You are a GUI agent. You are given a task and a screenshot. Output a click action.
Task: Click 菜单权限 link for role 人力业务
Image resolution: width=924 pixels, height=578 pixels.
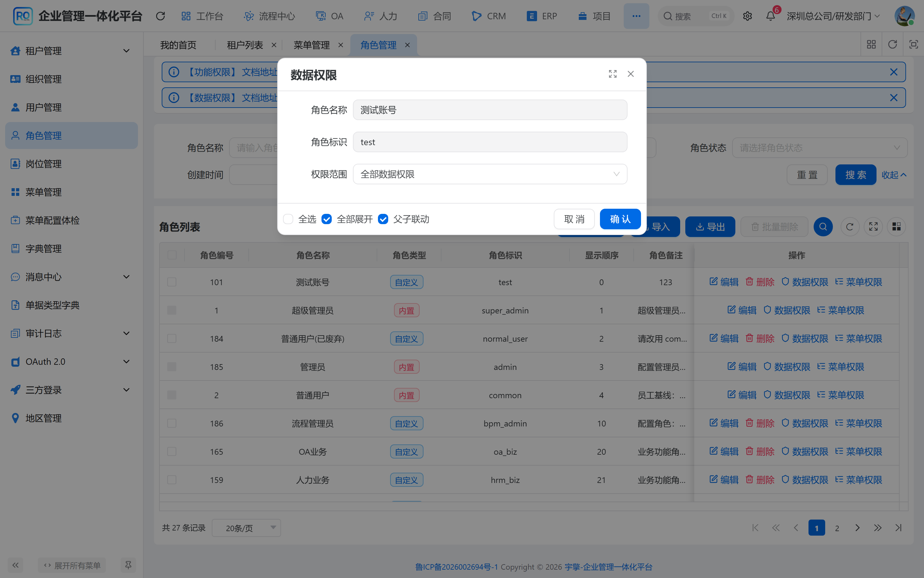[858, 480]
